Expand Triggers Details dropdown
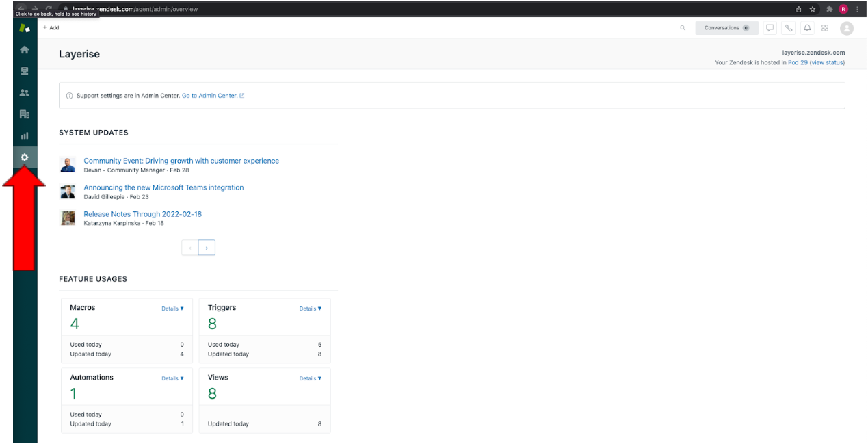Screen dimensions: 868x444 coord(310,309)
